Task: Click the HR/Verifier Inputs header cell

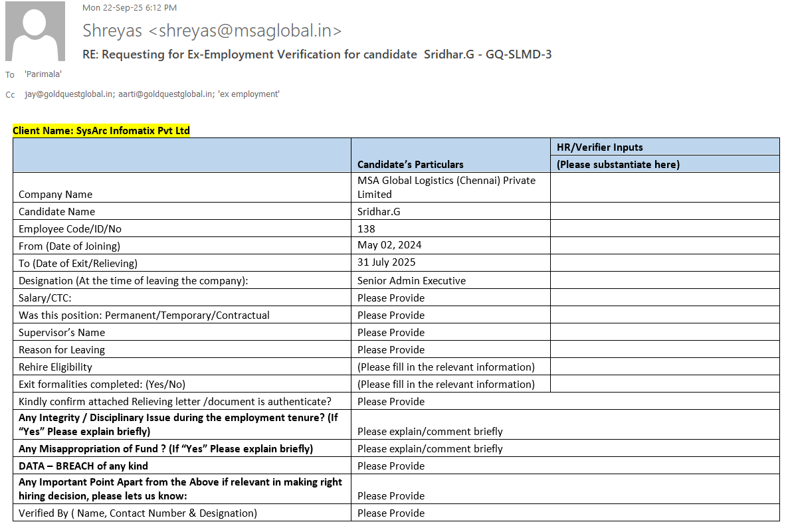Action: coord(665,147)
